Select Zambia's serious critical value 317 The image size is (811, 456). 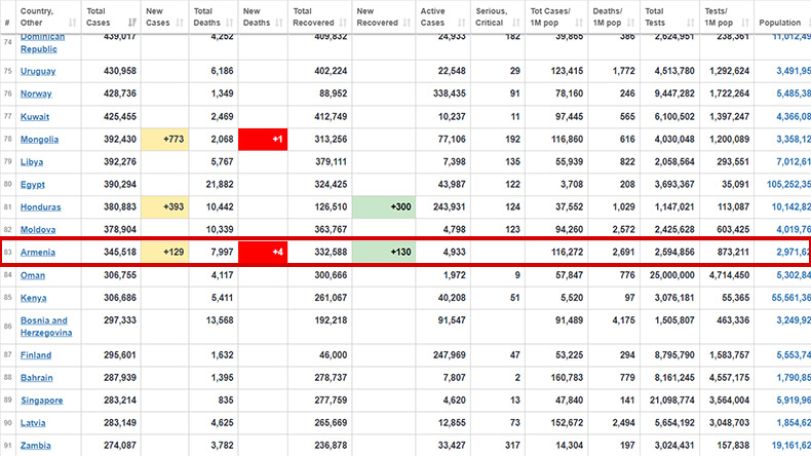coord(513,445)
